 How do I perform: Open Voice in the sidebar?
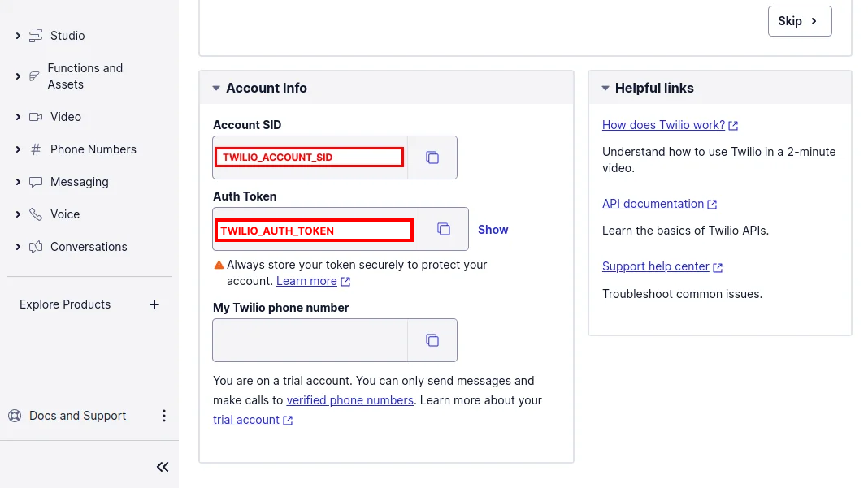click(x=65, y=214)
